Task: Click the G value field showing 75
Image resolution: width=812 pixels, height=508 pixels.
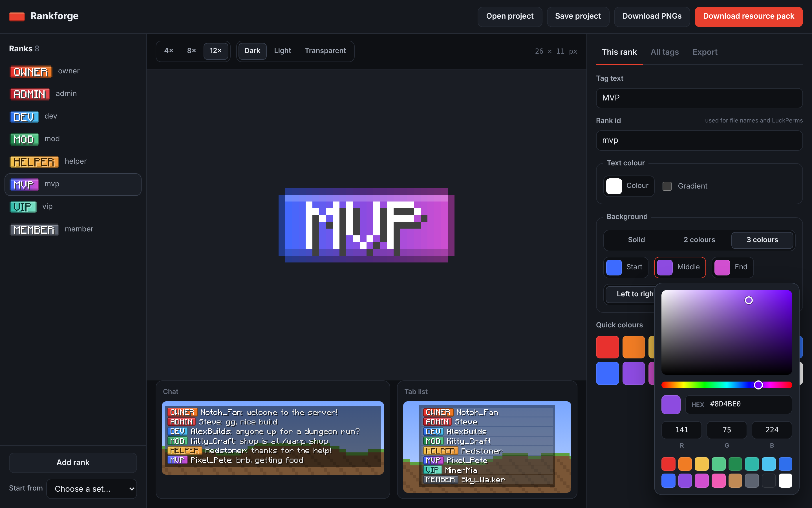Action: click(x=727, y=430)
